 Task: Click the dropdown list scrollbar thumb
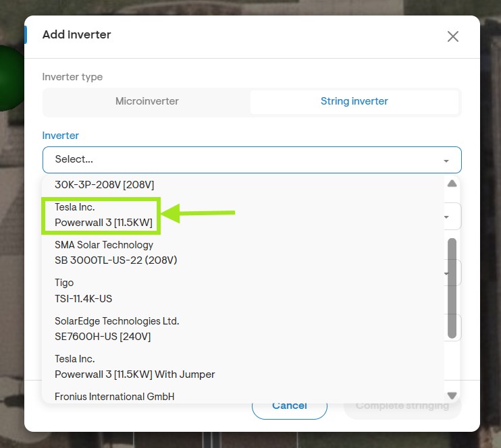[x=452, y=288]
